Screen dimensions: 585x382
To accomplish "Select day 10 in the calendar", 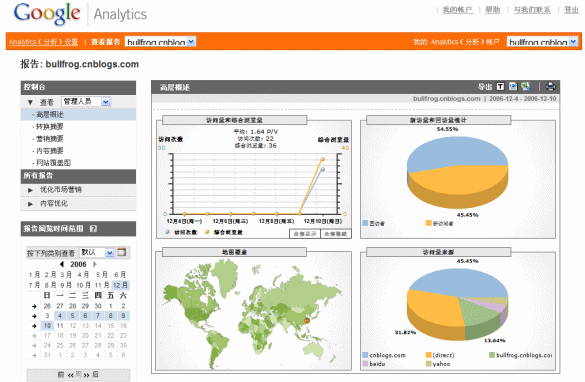I will click(47, 326).
